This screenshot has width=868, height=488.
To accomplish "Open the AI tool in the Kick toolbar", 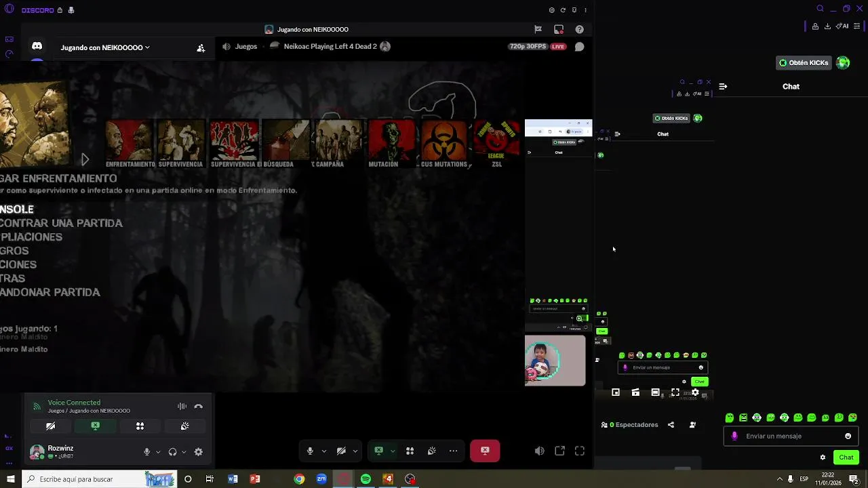I will [842, 26].
